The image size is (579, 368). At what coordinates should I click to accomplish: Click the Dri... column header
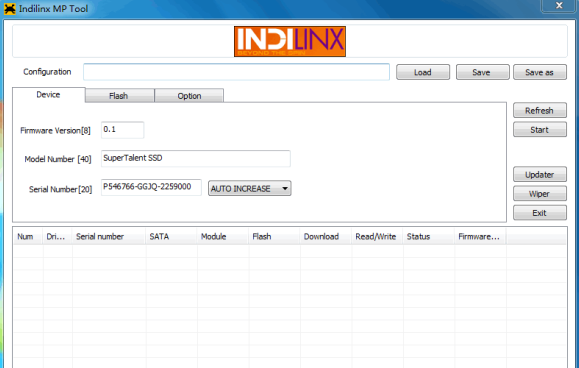(58, 237)
